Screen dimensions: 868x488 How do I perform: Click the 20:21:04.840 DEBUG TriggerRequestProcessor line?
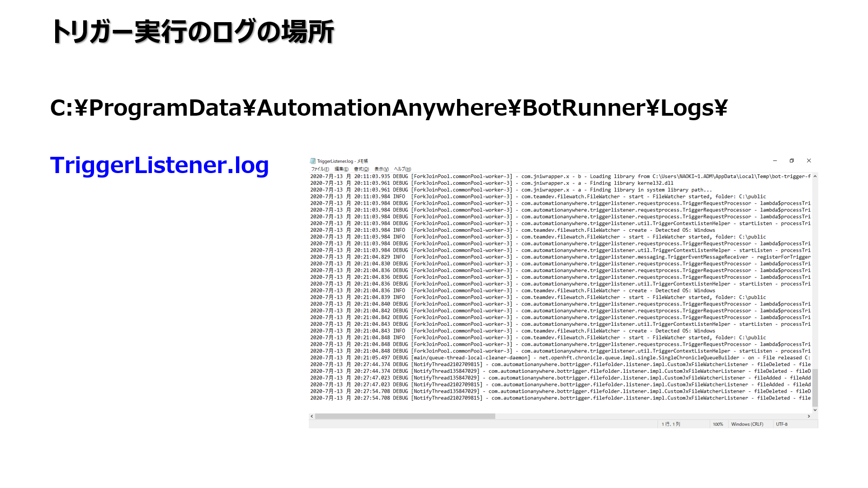pos(561,304)
